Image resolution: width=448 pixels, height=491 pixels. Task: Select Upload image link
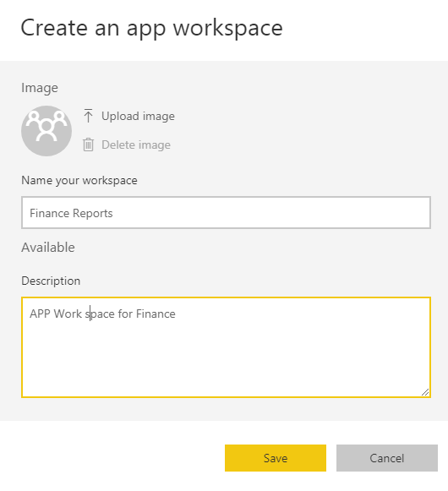point(138,116)
